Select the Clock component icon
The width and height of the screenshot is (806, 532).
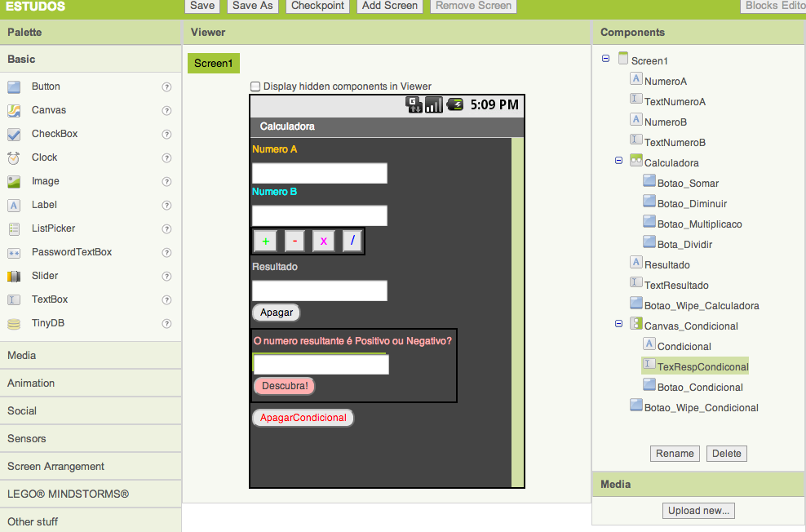coord(14,157)
